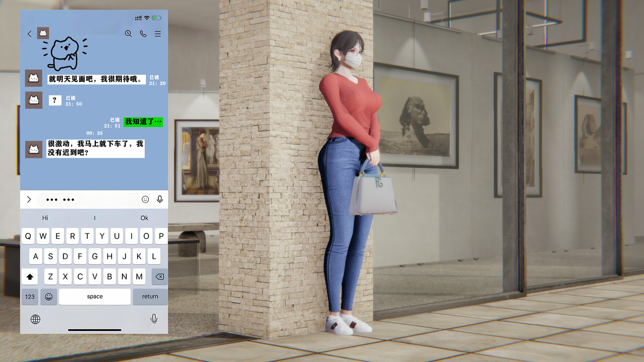Tap the cat avatar in chat header
The height and width of the screenshot is (362, 644).
pos(43,33)
